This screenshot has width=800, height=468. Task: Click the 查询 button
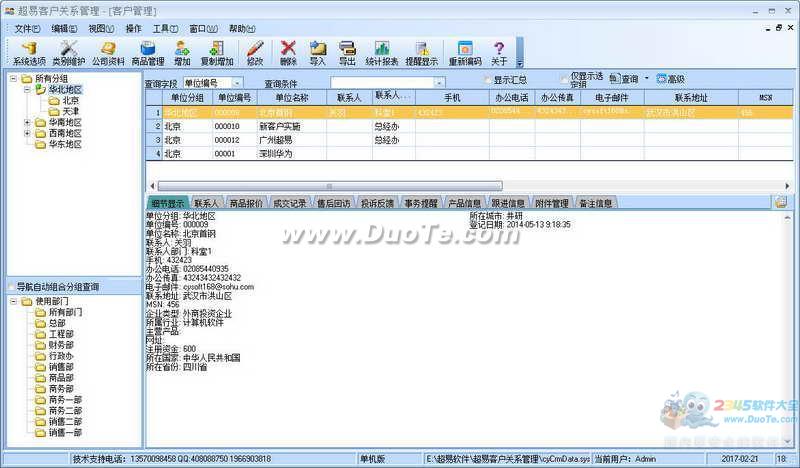pos(623,80)
